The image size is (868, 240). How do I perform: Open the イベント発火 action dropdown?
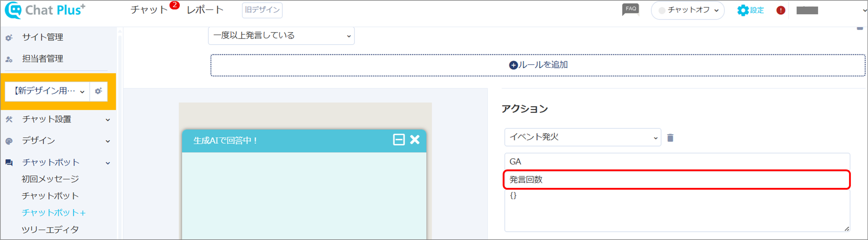(x=583, y=137)
